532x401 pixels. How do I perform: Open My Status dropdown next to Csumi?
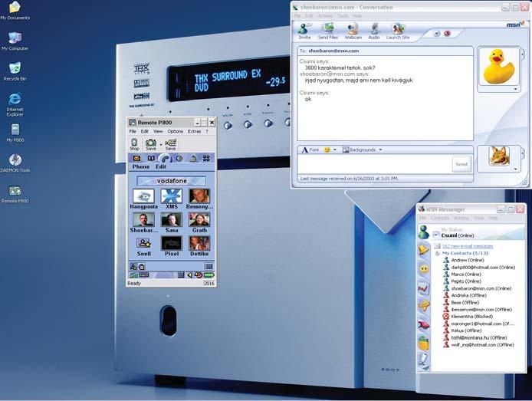[x=436, y=235]
